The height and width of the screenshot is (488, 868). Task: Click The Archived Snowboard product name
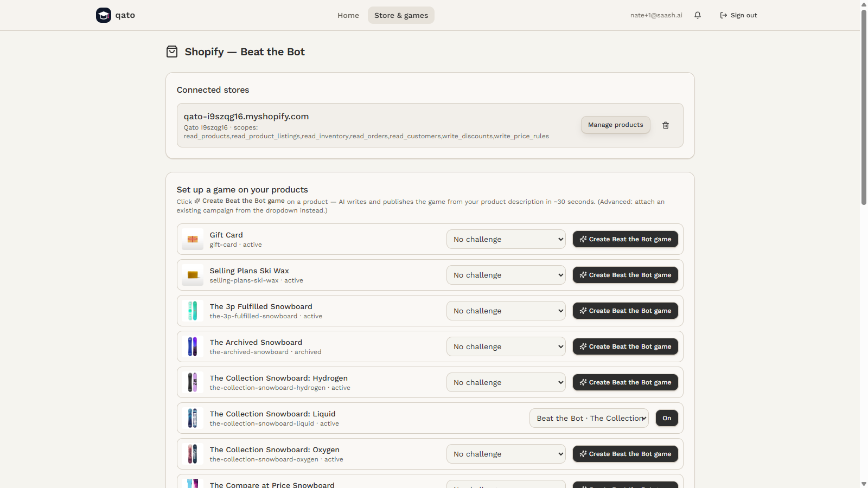(x=256, y=342)
